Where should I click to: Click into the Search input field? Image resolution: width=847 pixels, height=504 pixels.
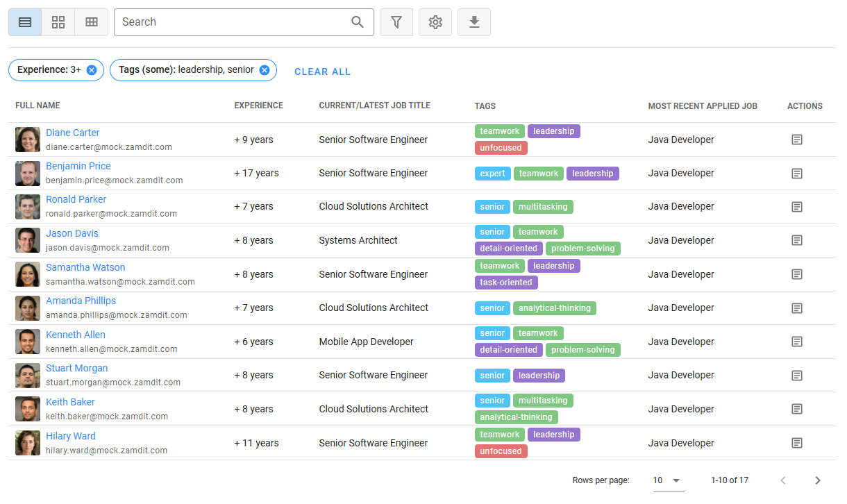click(233, 22)
